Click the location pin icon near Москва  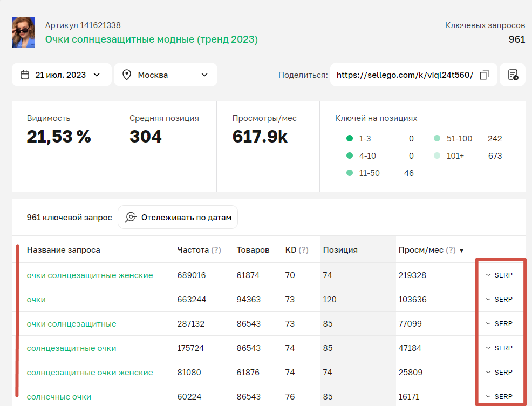[x=127, y=75]
